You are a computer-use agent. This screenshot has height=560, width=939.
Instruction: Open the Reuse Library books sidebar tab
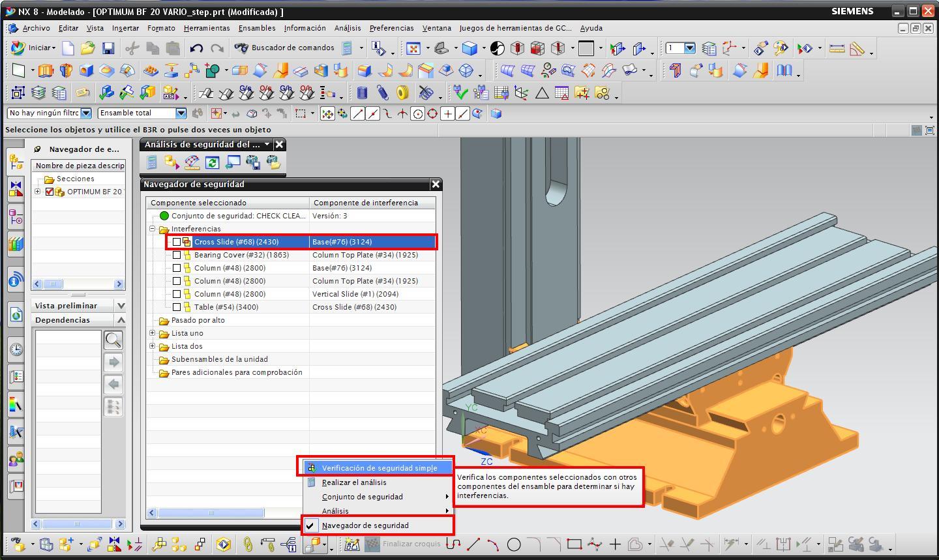coord(16,245)
